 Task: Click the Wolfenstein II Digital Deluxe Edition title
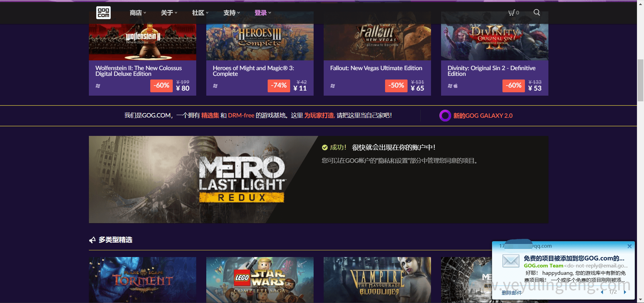click(139, 71)
